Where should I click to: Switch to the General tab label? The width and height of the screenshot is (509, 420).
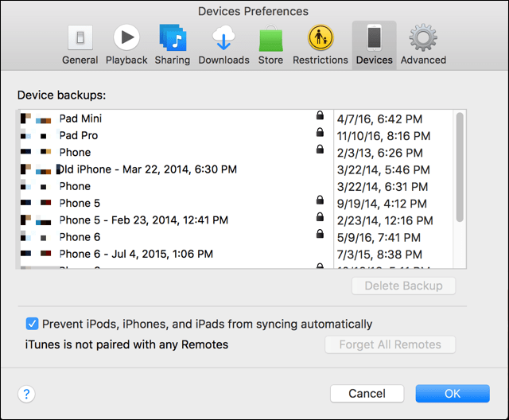[x=80, y=60]
